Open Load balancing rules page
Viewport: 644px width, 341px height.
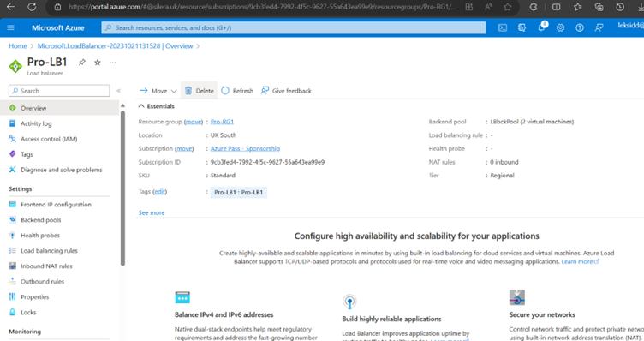[x=49, y=251]
